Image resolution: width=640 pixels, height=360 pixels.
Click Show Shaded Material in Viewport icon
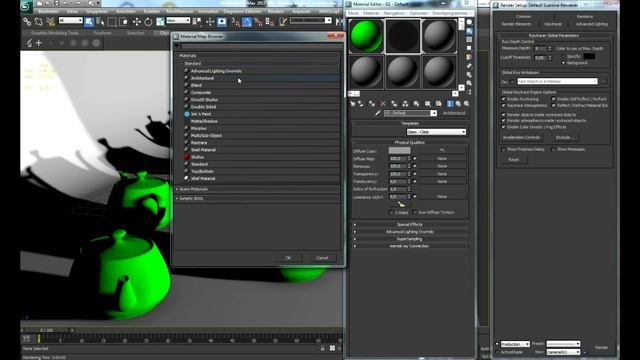pos(438,104)
